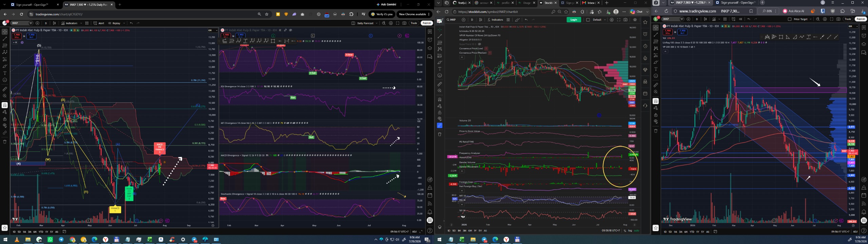Pick rectangle tool in right window's floating drawing toolbar
Image resolution: width=868 pixels, height=244 pixels.
781,37
